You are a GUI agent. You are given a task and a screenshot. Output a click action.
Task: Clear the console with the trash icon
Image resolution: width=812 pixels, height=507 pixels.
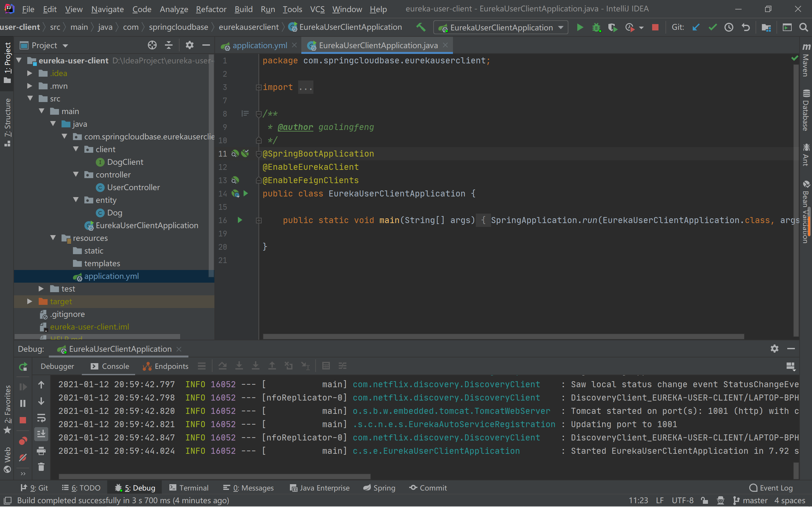point(41,466)
